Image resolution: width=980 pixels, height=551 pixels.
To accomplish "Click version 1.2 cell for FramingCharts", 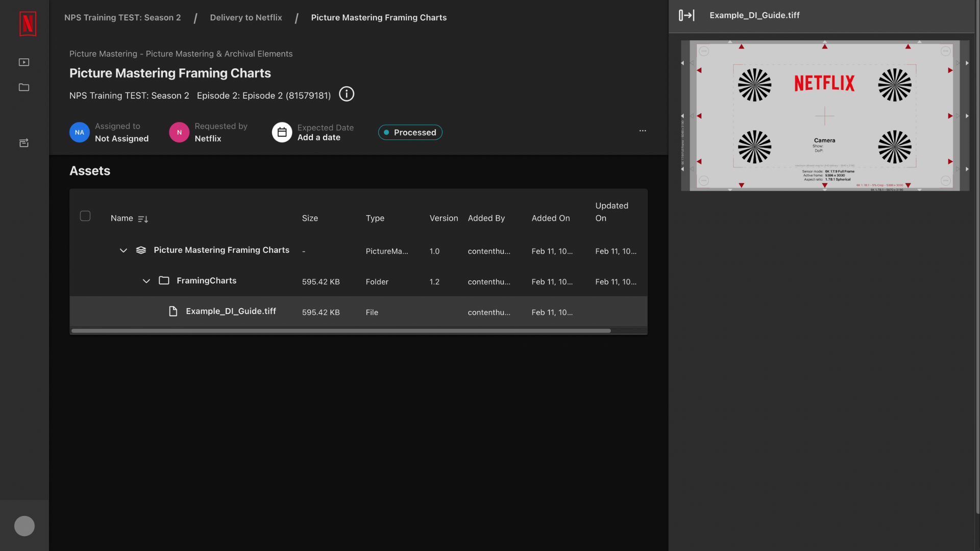I will coord(434,282).
